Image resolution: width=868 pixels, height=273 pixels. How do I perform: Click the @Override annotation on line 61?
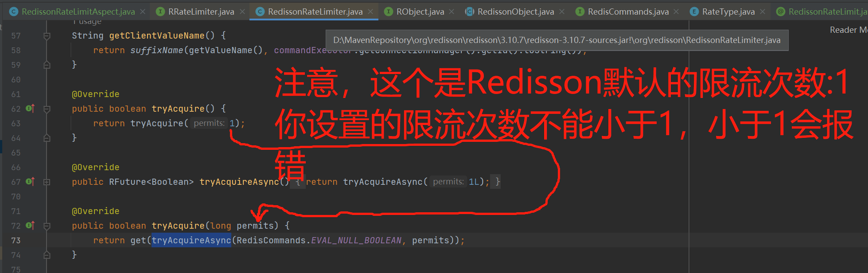pyautogui.click(x=96, y=94)
